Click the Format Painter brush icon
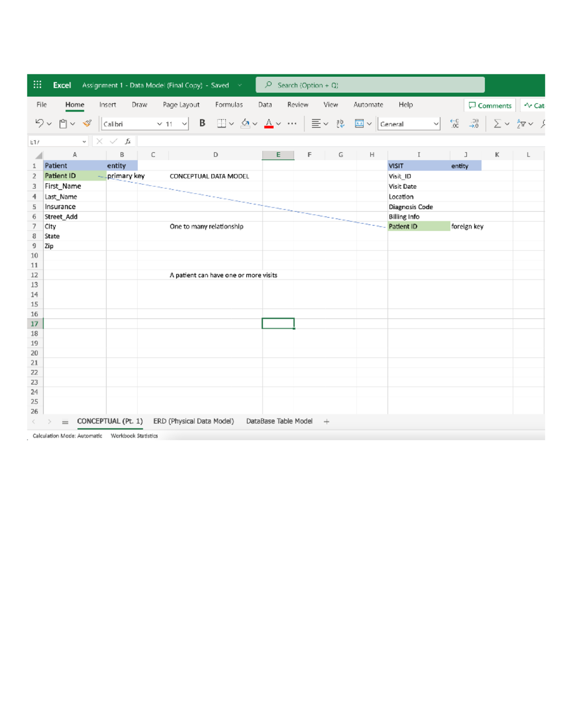 coord(87,123)
